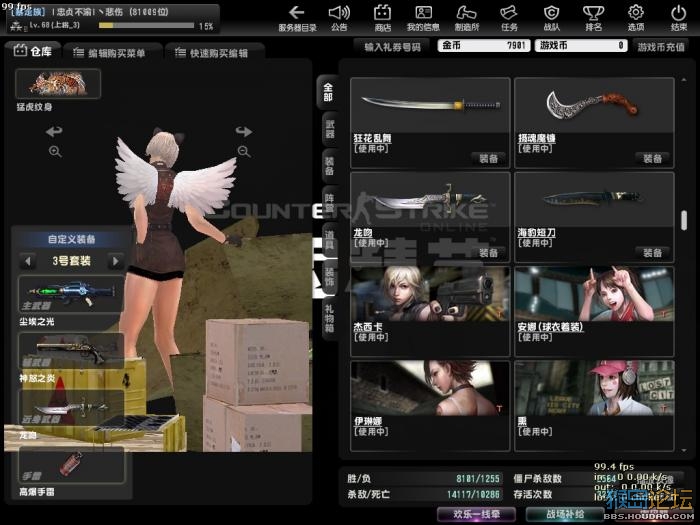Image resolution: width=700 pixels, height=525 pixels.
Task: Select the 猛虎纹身 tiger tattoo item
Action: [x=58, y=84]
